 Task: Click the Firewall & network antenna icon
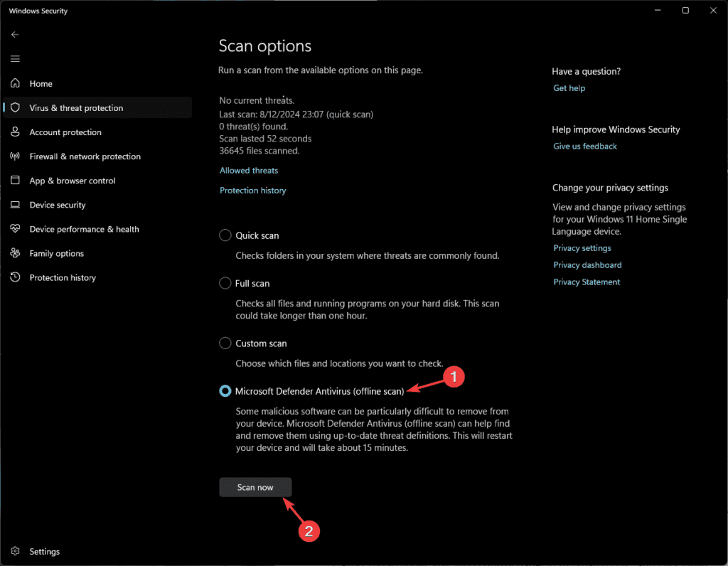tap(15, 156)
